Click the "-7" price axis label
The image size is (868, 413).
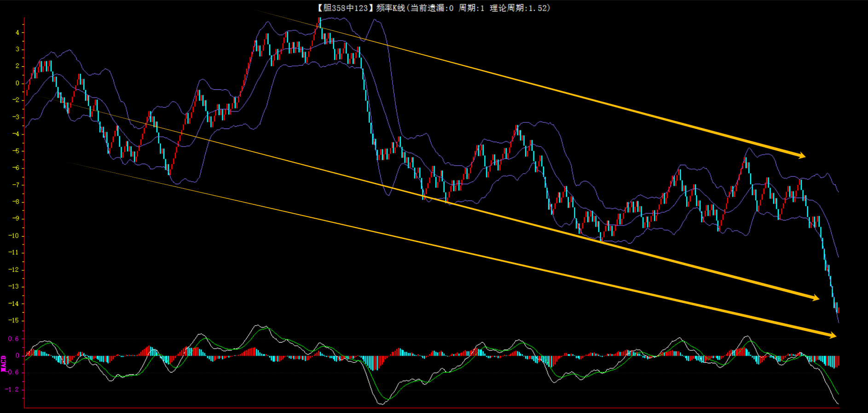point(16,185)
